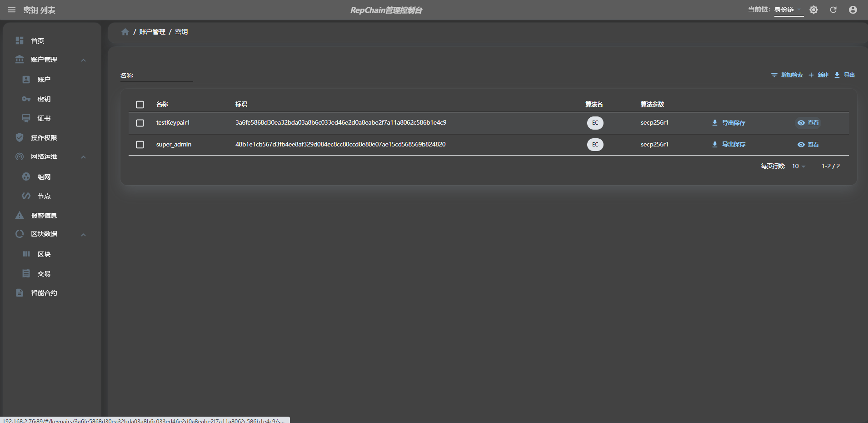
Task: Click the 证书 certificate icon
Action: 26,118
